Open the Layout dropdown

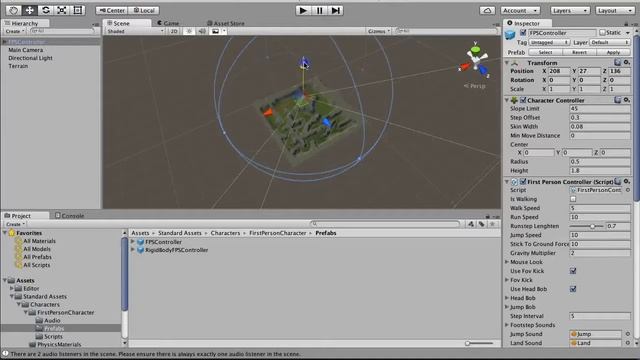pos(615,11)
